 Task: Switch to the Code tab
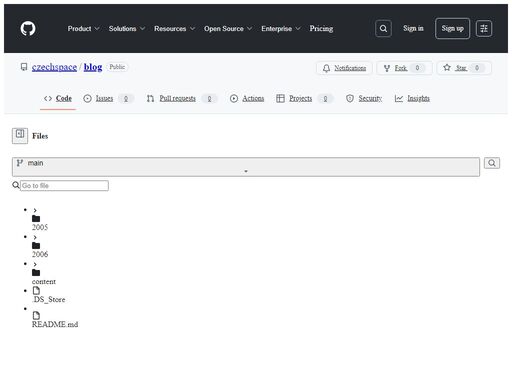click(58, 98)
